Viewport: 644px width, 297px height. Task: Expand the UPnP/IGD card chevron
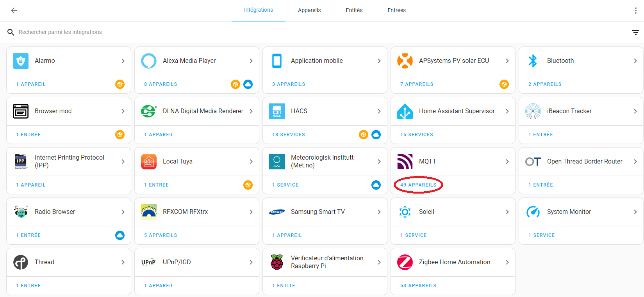(251, 262)
